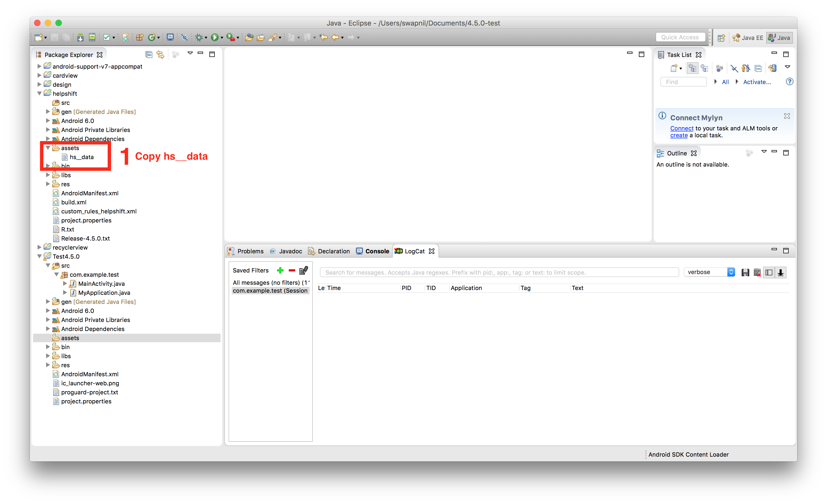Clear the LogCat console using the clear icon
The height and width of the screenshot is (504, 827).
click(757, 272)
